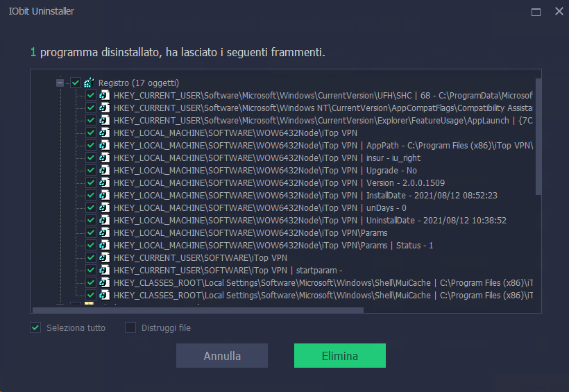Image resolution: width=569 pixels, height=392 pixels.
Task: Uncheck the insur - iu_right entry checkbox
Action: click(91, 158)
